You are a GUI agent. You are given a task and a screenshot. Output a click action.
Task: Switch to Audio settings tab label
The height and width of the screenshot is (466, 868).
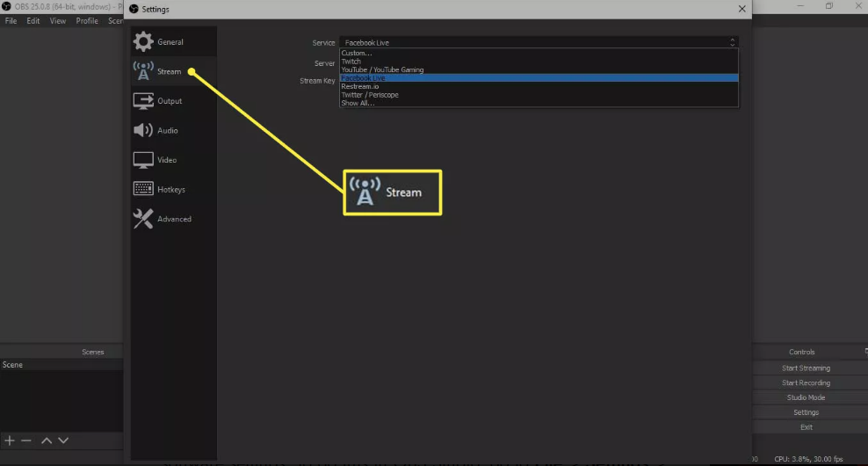click(168, 130)
